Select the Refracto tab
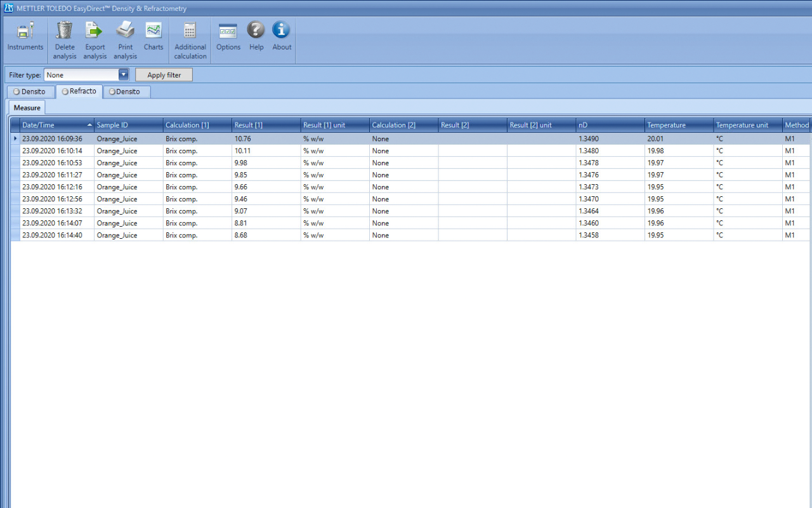The width and height of the screenshot is (812, 508). (x=79, y=91)
